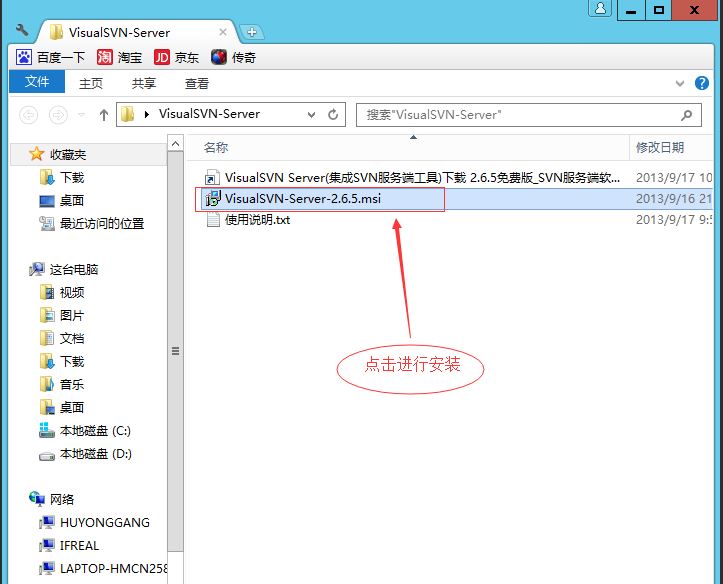Image resolution: width=723 pixels, height=584 pixels.
Task: Click the address bar folder icon
Action: tap(127, 114)
